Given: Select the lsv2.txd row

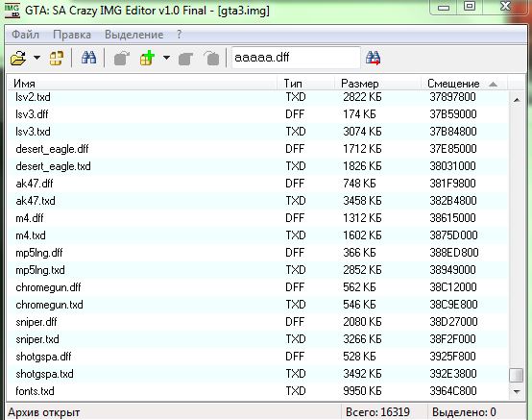Looking at the screenshot, I should point(257,97).
